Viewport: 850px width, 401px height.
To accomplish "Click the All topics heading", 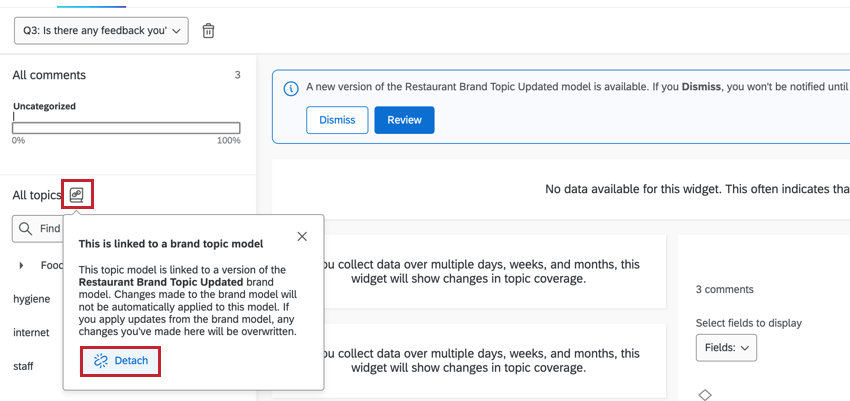I will 36,195.
